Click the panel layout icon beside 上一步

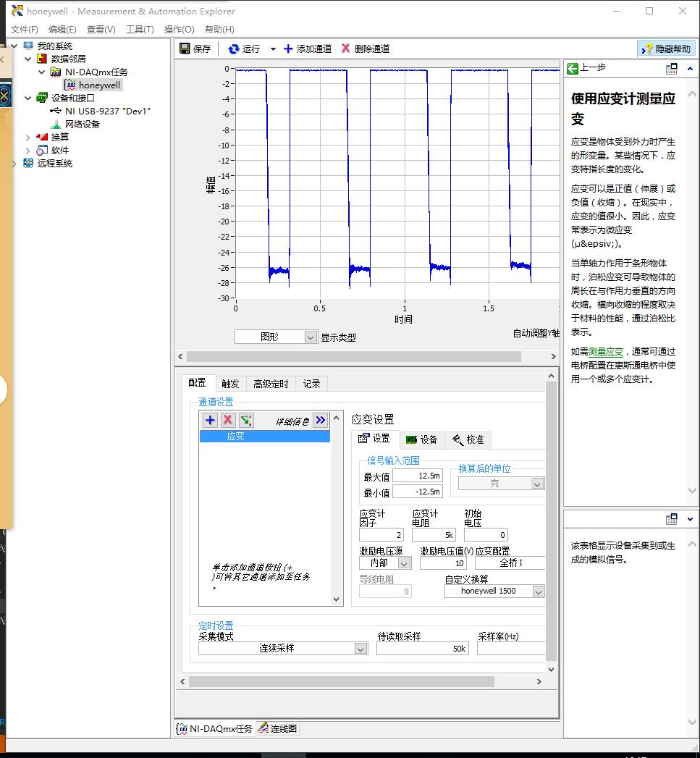(672, 69)
